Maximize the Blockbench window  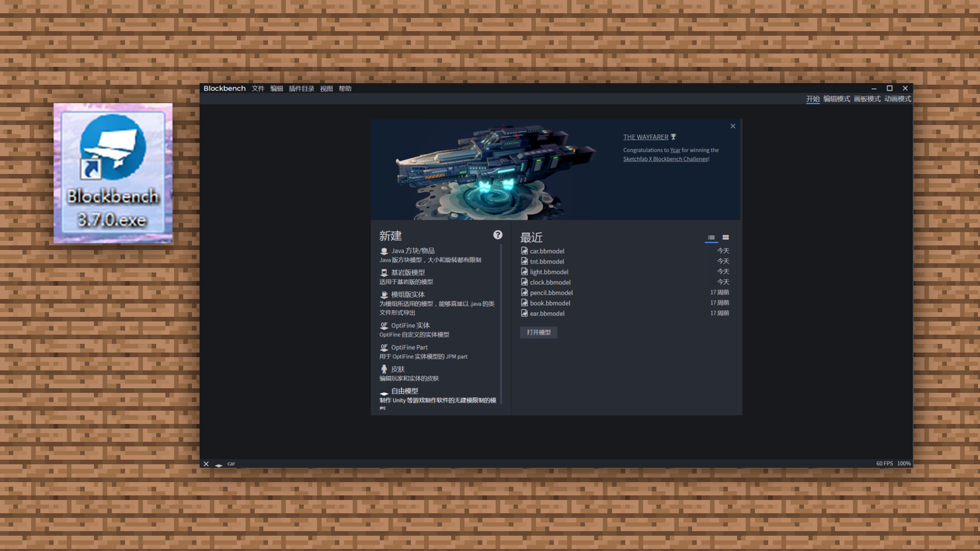[890, 88]
